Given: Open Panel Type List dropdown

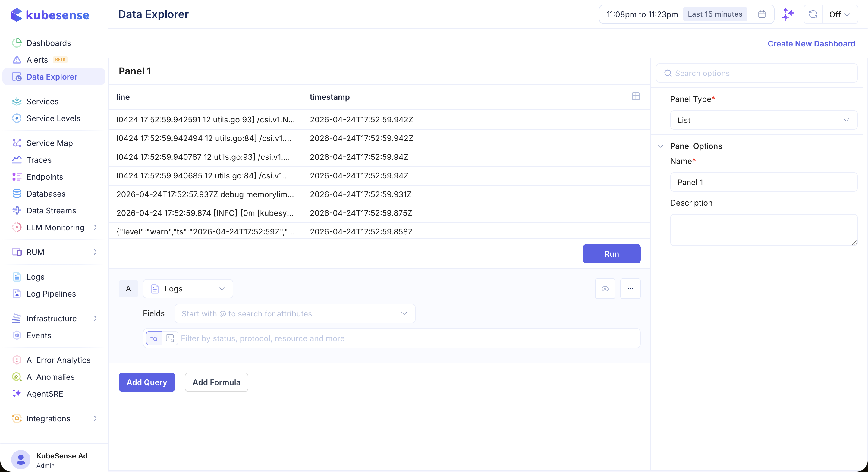Looking at the screenshot, I should tap(763, 120).
